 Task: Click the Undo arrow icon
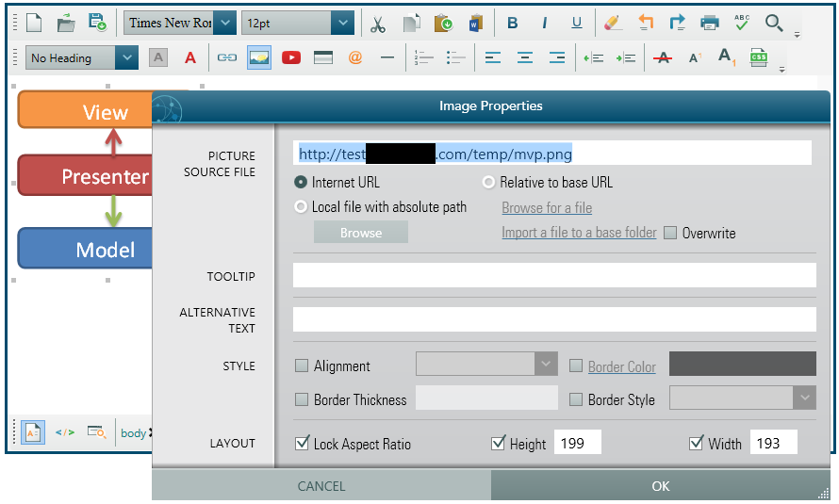click(x=646, y=23)
